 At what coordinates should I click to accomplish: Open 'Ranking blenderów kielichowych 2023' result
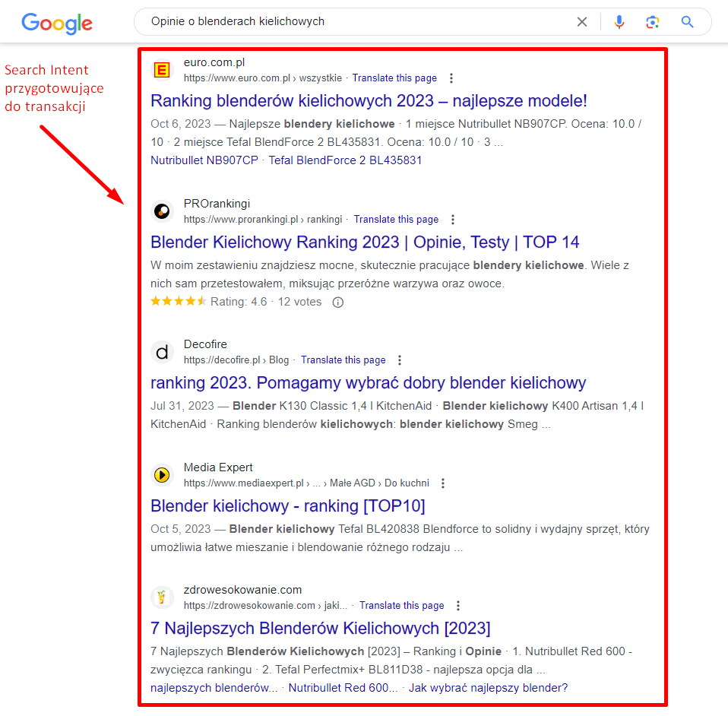[x=369, y=101]
